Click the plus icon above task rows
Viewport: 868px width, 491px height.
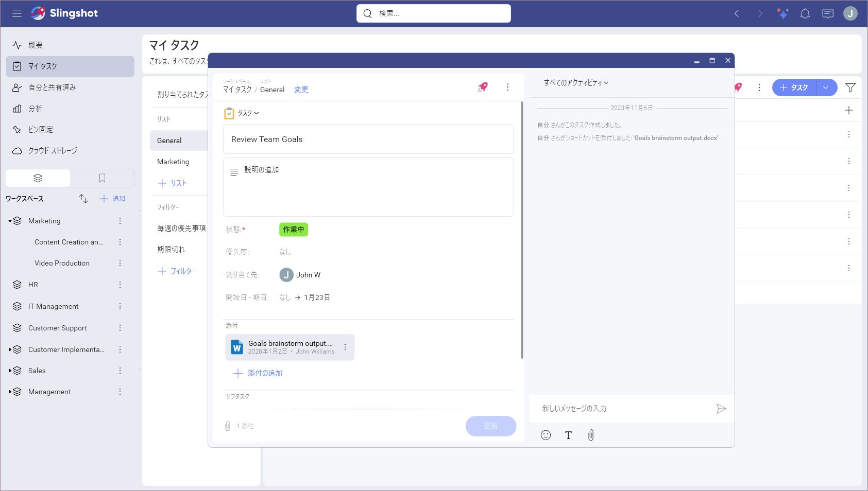(x=849, y=110)
